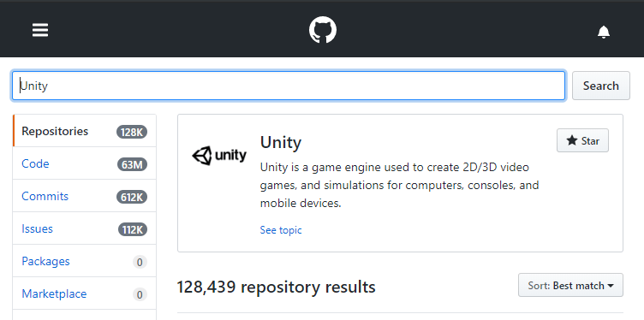This screenshot has height=320, width=644.
Task: Open Marketplace results
Action: (84, 293)
